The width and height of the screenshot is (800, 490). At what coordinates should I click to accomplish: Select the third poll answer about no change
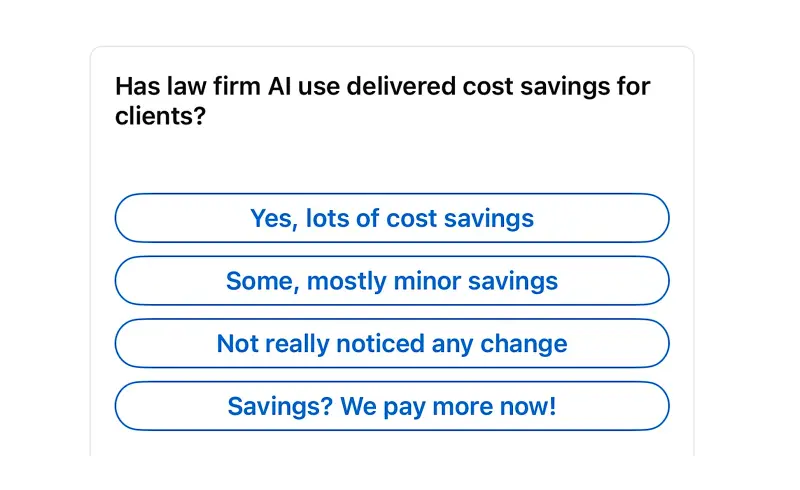coord(392,344)
